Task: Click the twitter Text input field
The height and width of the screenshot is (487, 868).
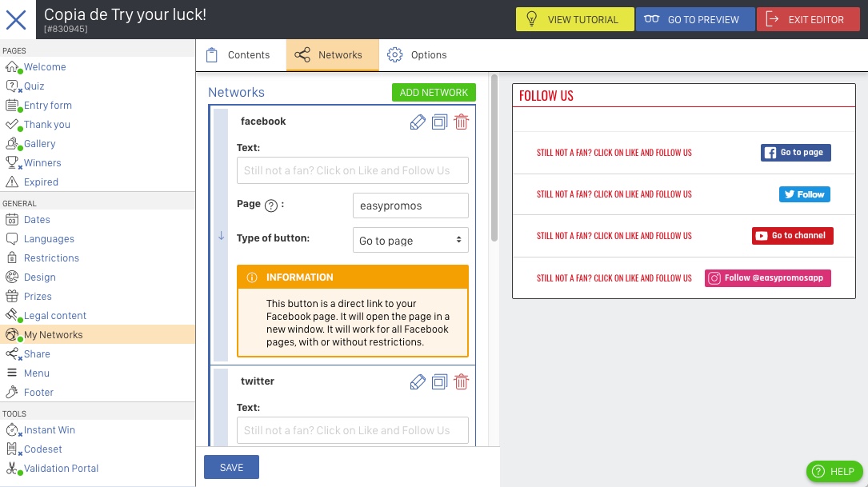Action: [352, 430]
